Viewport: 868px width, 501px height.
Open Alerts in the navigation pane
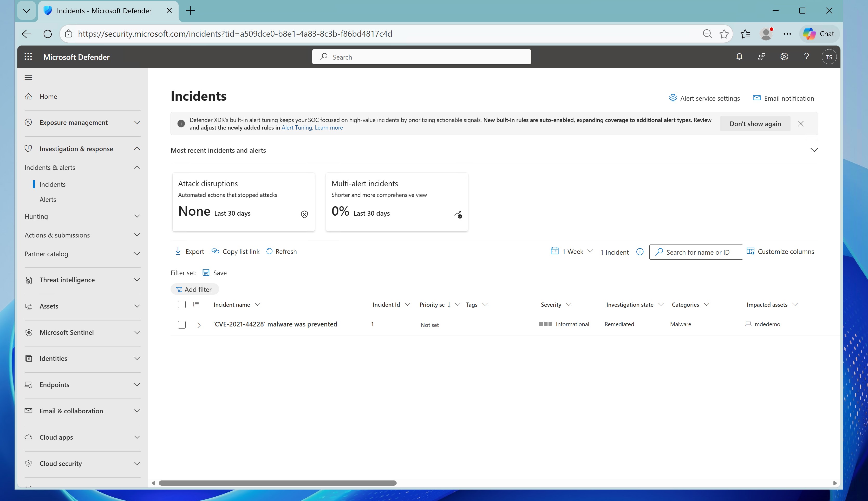48,200
